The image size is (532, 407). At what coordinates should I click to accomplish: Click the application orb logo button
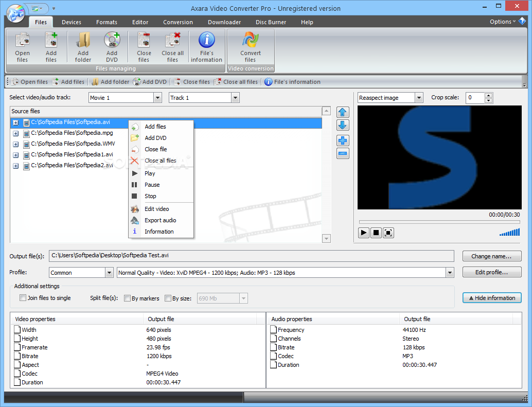(x=15, y=14)
